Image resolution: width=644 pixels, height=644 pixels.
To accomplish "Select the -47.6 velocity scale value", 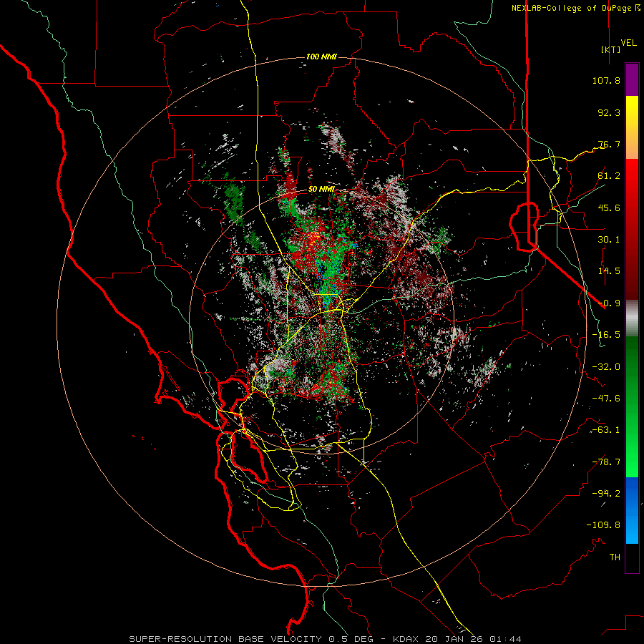I will coord(606,399).
